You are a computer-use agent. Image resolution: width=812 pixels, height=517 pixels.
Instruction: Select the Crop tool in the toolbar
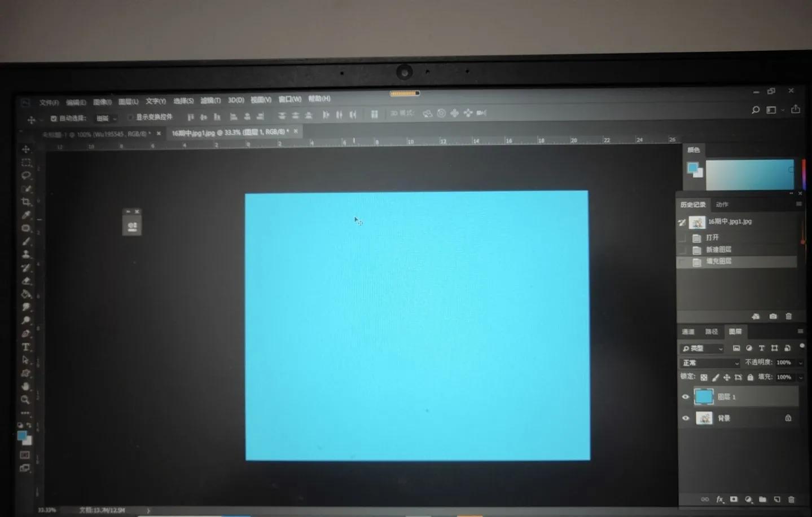click(x=26, y=202)
